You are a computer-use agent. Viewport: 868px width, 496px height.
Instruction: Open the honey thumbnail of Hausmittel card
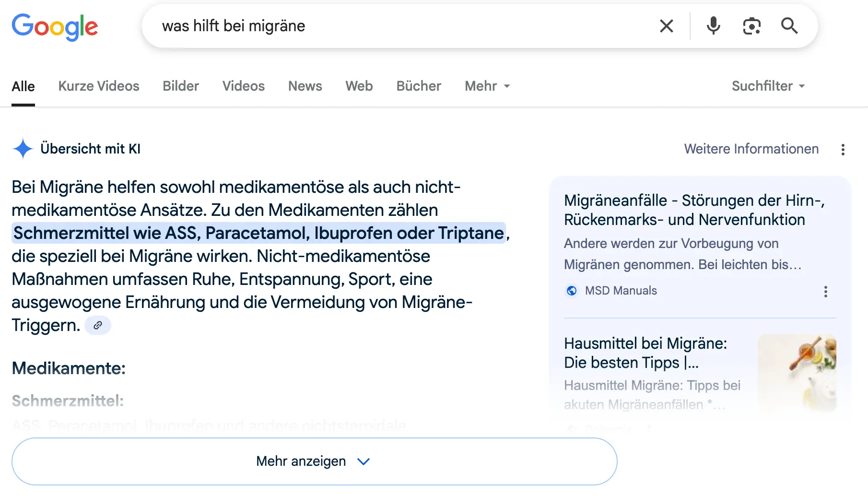coord(797,373)
